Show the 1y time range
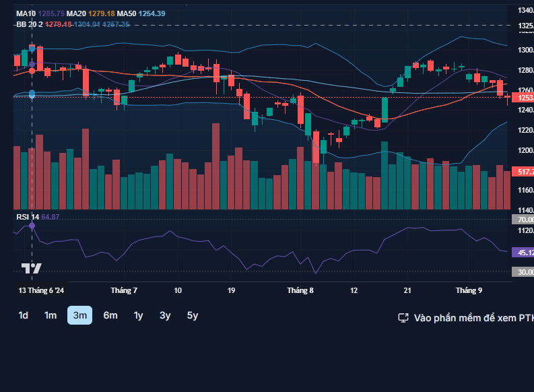The width and height of the screenshot is (534, 392). click(138, 315)
